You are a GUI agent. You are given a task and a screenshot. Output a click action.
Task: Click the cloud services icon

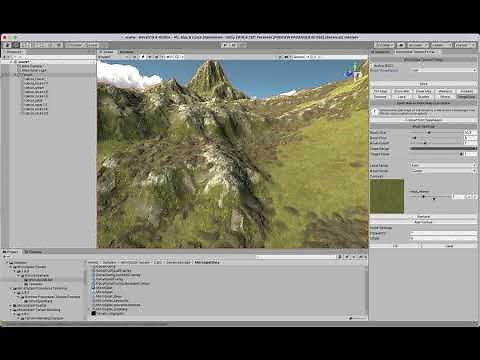[x=401, y=45]
